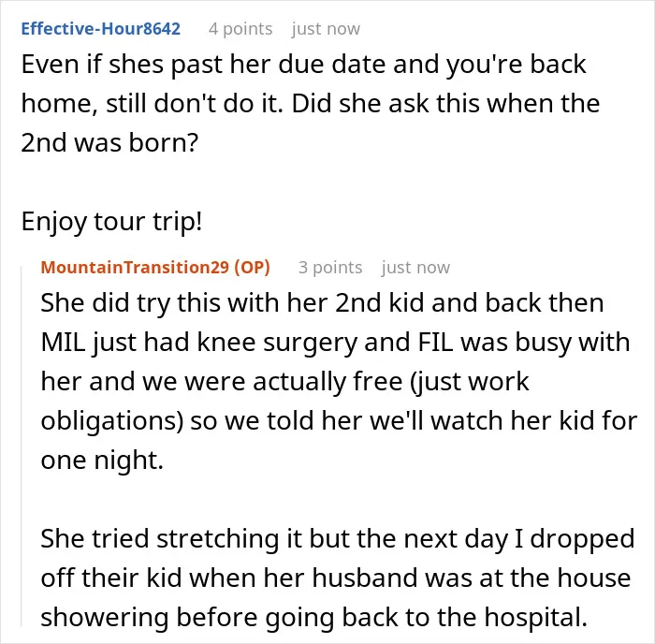Click the line starting 'Even if shes past'

(304, 65)
